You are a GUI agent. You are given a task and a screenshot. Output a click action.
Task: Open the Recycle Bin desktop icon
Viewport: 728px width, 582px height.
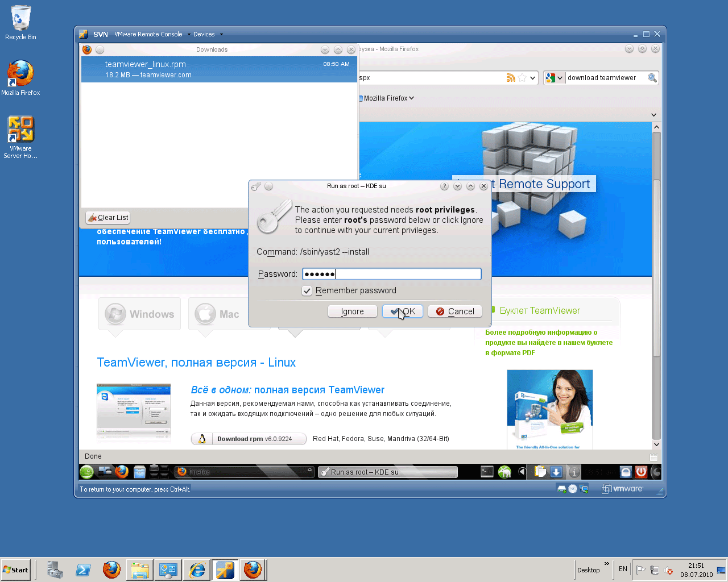(x=20, y=23)
